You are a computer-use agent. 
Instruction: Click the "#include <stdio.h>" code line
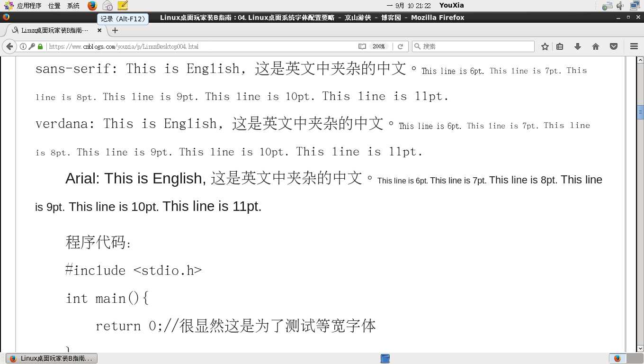pyautogui.click(x=134, y=270)
